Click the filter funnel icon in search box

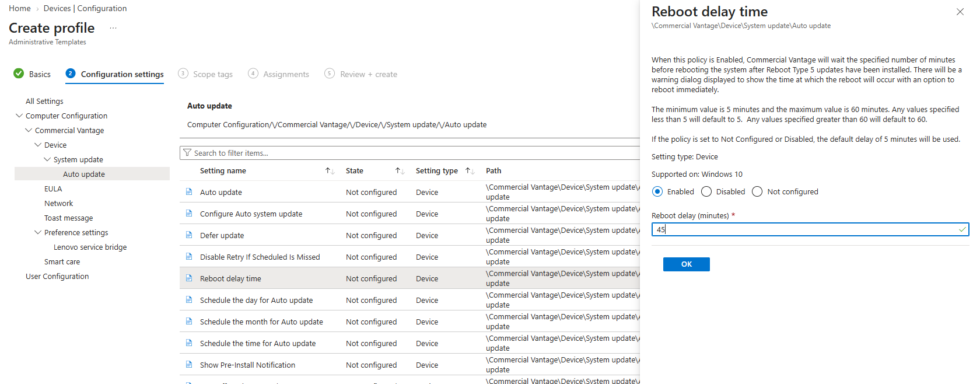tap(187, 153)
